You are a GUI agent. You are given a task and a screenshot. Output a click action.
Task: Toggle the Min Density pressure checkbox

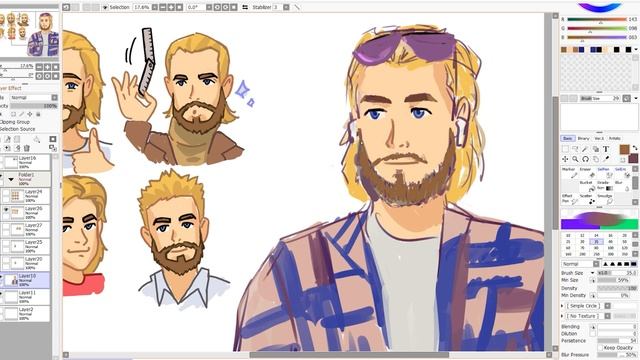(593, 296)
